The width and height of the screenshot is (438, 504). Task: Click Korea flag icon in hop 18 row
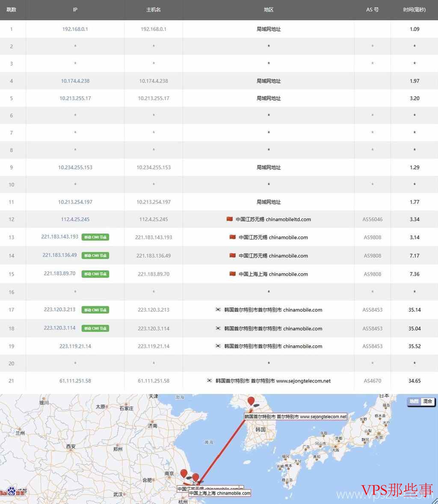click(218, 328)
